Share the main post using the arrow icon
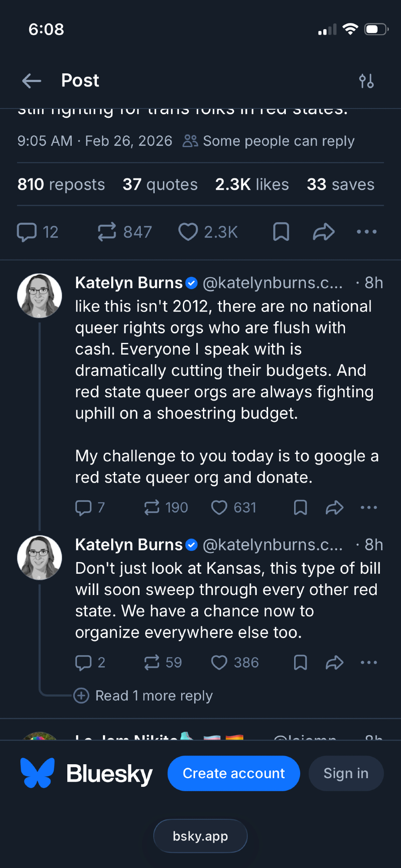 pyautogui.click(x=324, y=232)
